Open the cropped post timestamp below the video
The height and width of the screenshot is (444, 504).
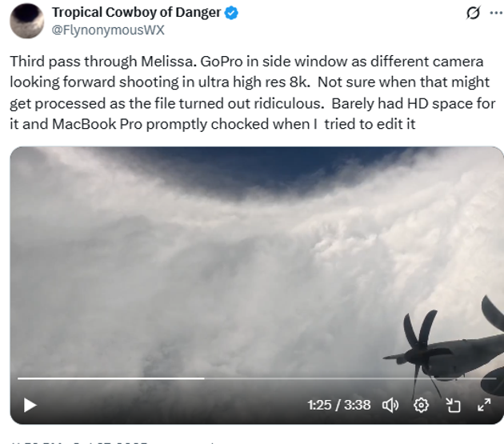coord(78,442)
